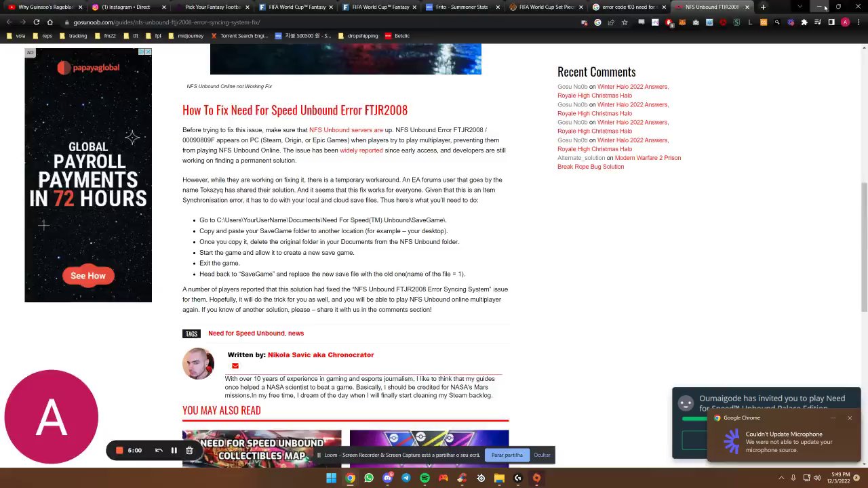This screenshot has width=868, height=488.
Task: Open the tracking bookmark folder
Action: 73,35
